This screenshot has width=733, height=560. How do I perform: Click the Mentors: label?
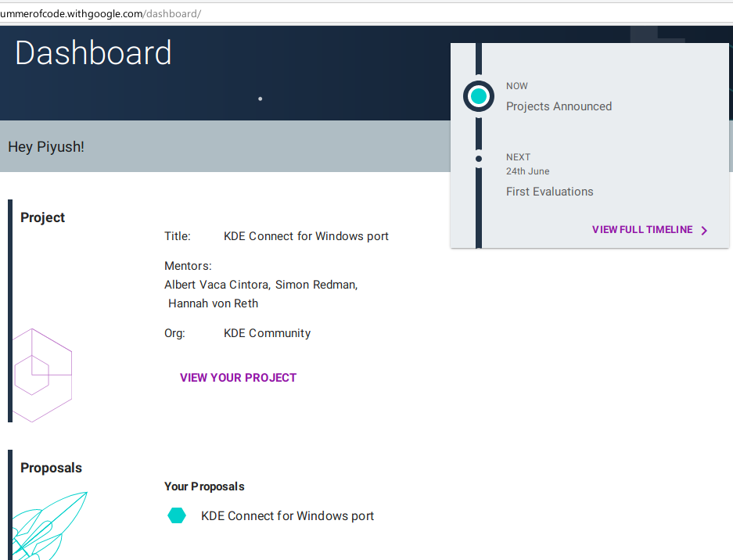point(188,266)
